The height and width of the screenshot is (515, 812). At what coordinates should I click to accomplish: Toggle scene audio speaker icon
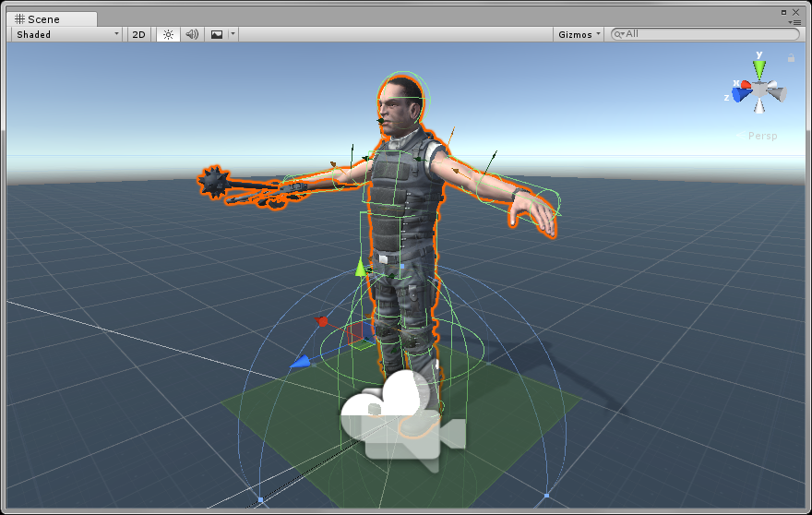[192, 35]
